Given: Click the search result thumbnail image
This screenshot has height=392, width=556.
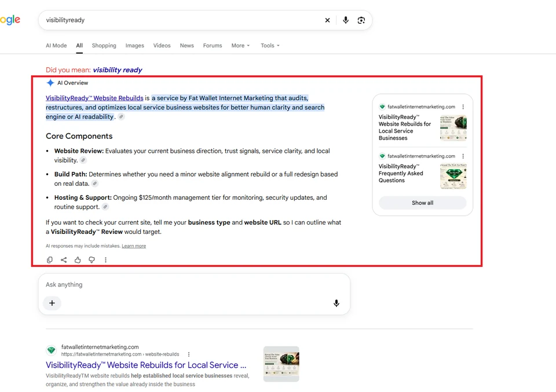Looking at the screenshot, I should coord(281,364).
